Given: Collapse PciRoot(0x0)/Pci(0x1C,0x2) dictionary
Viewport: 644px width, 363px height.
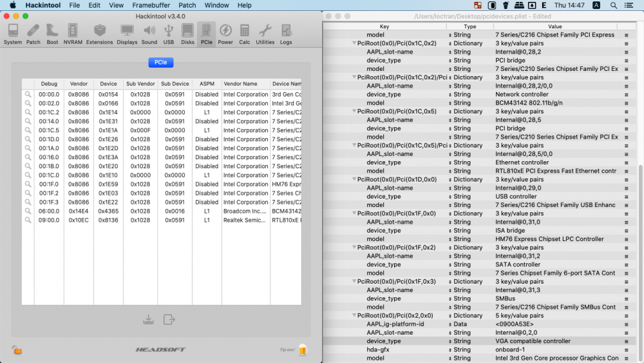Looking at the screenshot, I should pos(354,43).
